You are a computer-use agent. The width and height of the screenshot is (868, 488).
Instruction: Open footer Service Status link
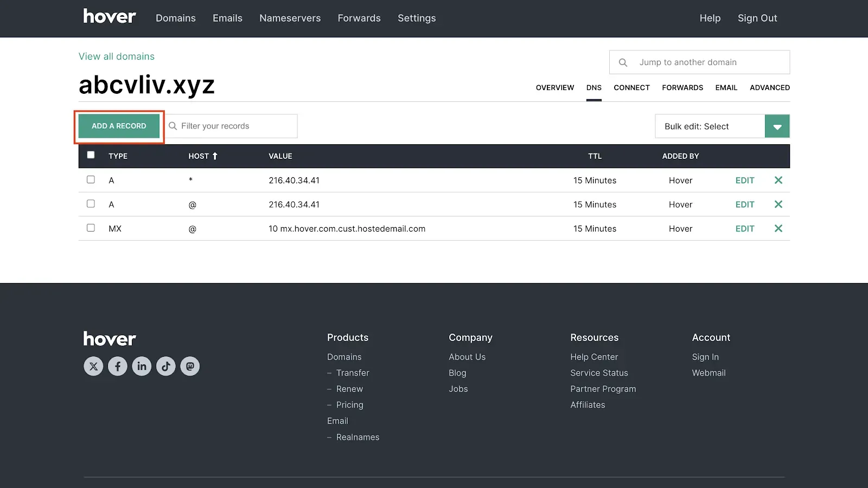(x=599, y=373)
